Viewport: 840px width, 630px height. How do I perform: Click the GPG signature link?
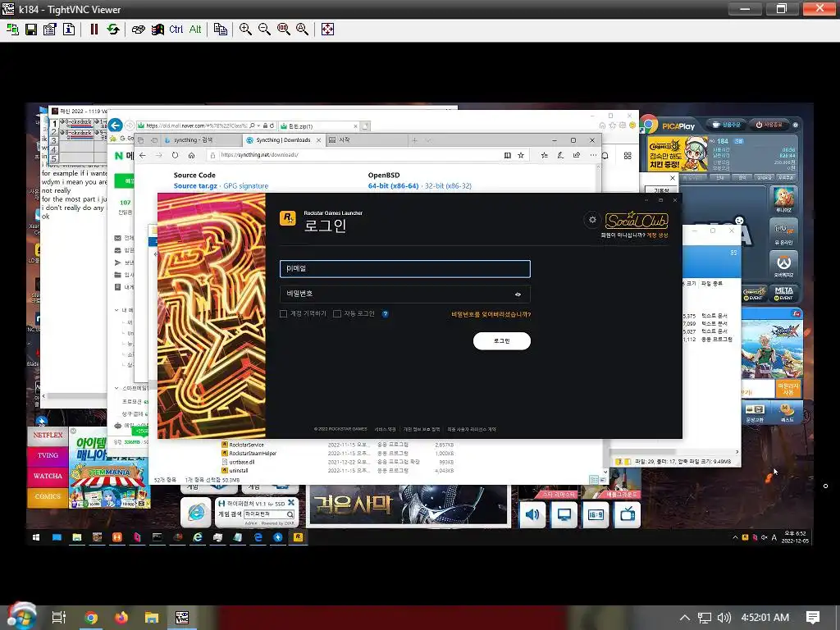[246, 186]
